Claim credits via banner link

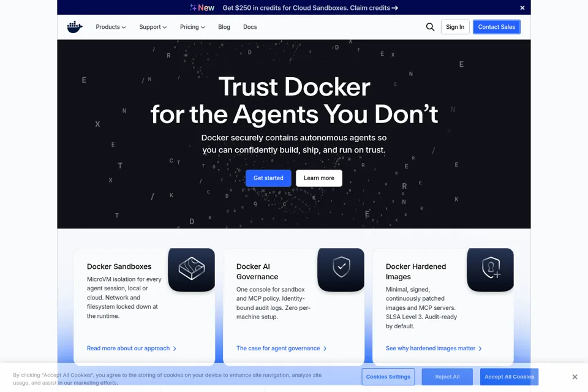pyautogui.click(x=374, y=8)
